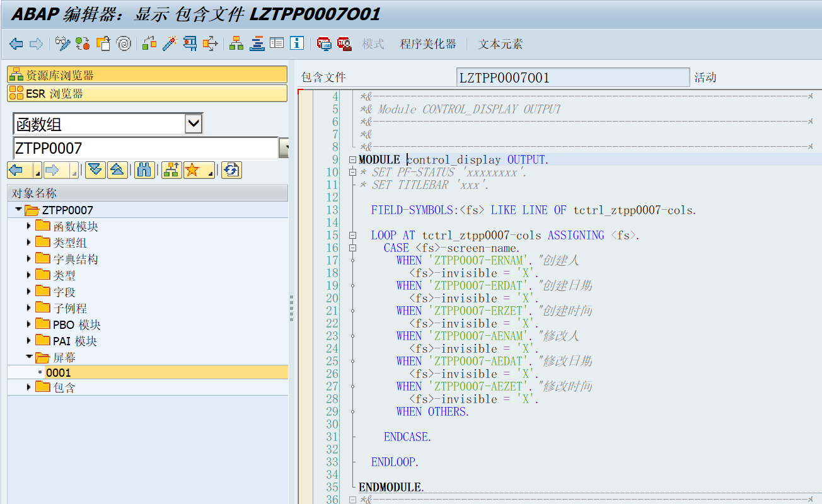Toggle display/change mode with the glasses-pencil icon
The width and height of the screenshot is (822, 504).
61,43
